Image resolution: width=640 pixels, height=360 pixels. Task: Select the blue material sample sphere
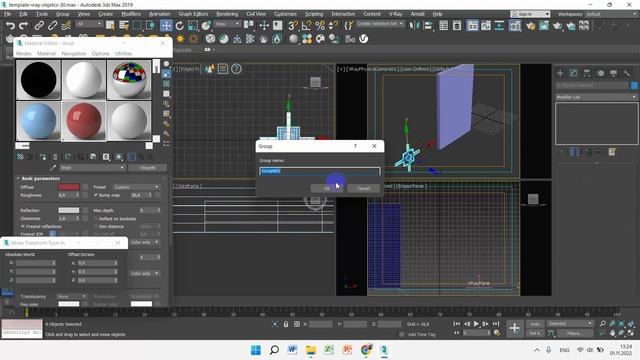click(38, 121)
